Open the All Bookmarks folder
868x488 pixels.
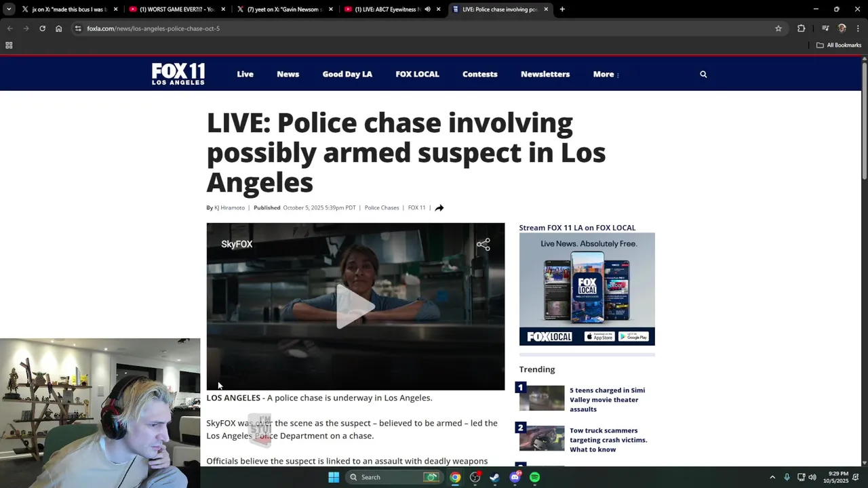[x=839, y=45]
